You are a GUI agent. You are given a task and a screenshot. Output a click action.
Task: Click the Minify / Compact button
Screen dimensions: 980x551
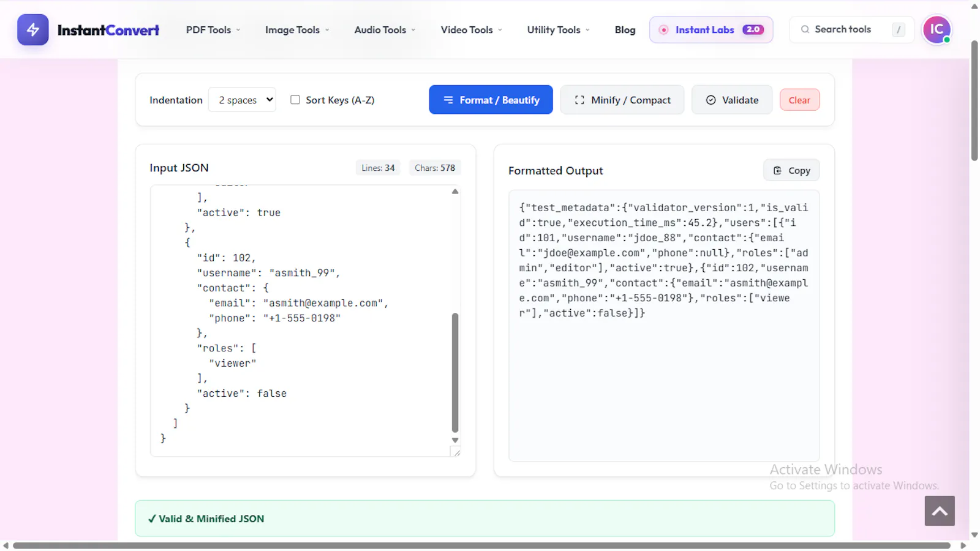click(622, 100)
